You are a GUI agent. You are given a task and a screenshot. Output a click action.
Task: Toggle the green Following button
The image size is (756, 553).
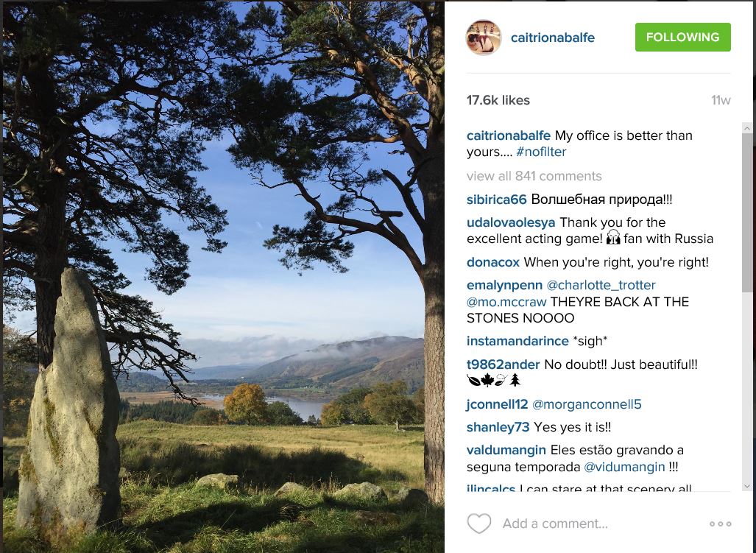[x=682, y=38]
